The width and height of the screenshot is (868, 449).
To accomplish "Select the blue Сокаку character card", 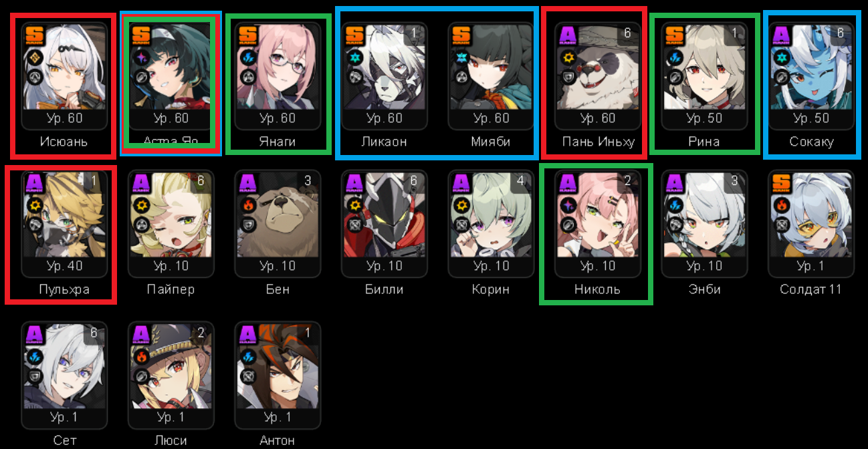I will pyautogui.click(x=811, y=76).
